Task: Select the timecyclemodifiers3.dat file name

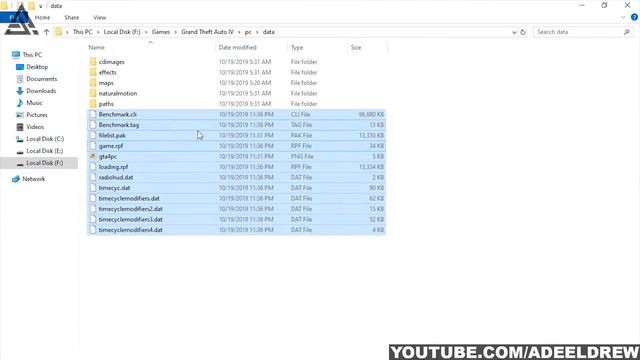Action: tap(131, 220)
